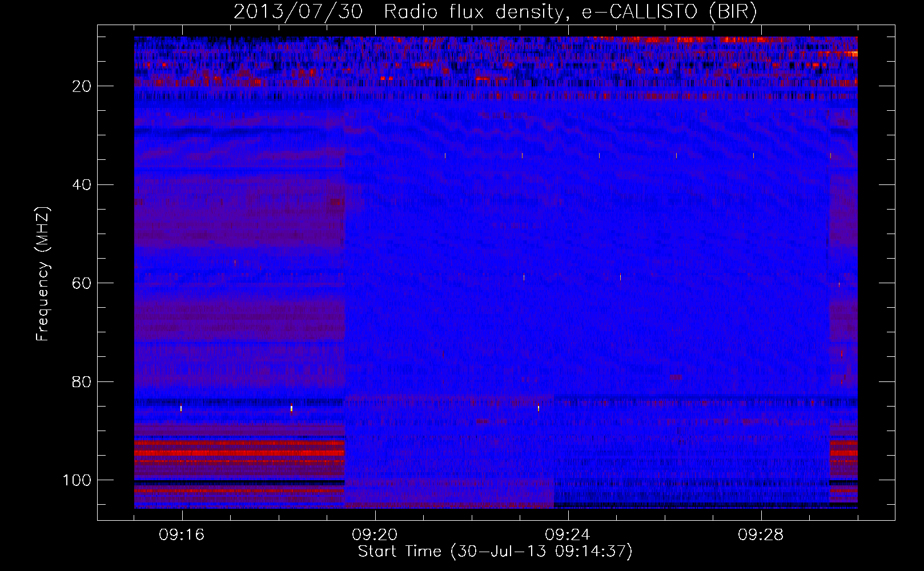Click the 'Start Time (30-Jul-13 09:14:37)' label

tap(495, 552)
